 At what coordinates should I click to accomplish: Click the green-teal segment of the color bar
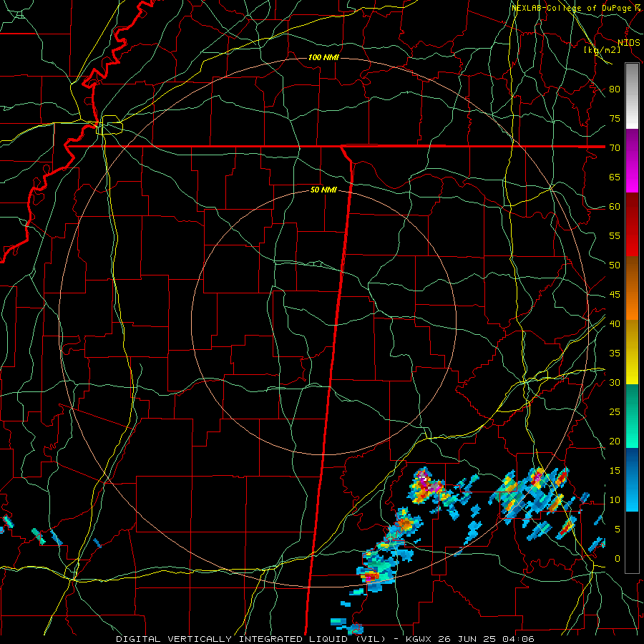point(632,416)
